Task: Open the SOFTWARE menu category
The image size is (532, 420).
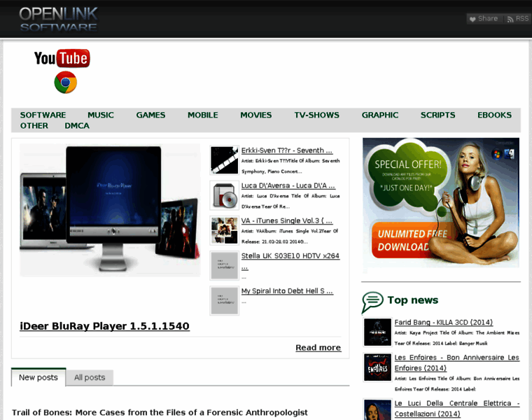Action: click(43, 115)
